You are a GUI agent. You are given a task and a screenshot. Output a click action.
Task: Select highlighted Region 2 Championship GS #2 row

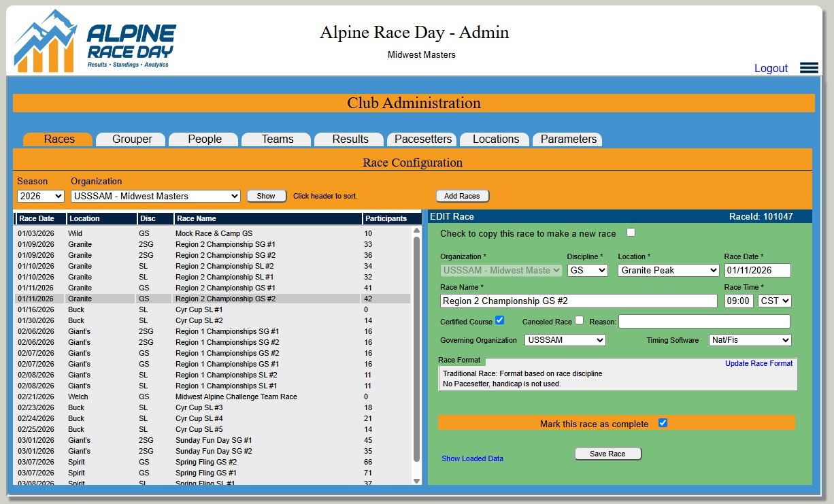pos(213,299)
